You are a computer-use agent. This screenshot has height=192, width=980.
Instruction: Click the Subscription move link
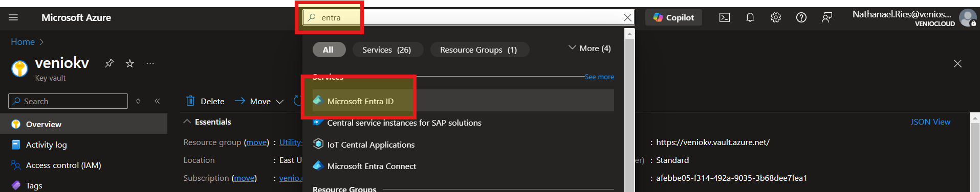pyautogui.click(x=245, y=178)
